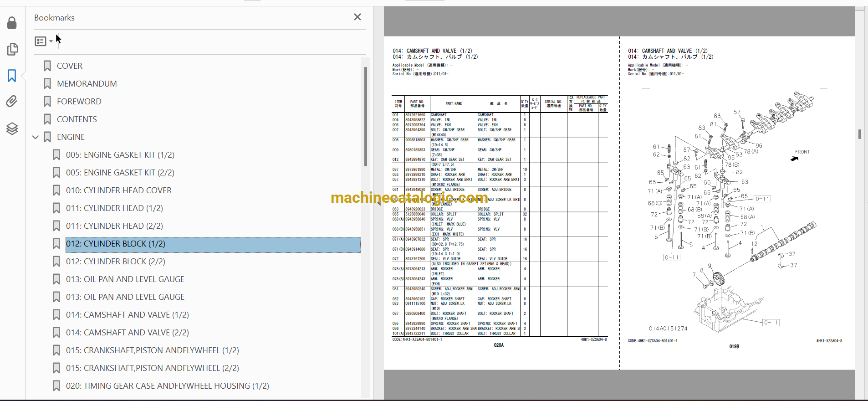The width and height of the screenshot is (868, 401).
Task: Click the PART NAME table header
Action: [x=454, y=103]
